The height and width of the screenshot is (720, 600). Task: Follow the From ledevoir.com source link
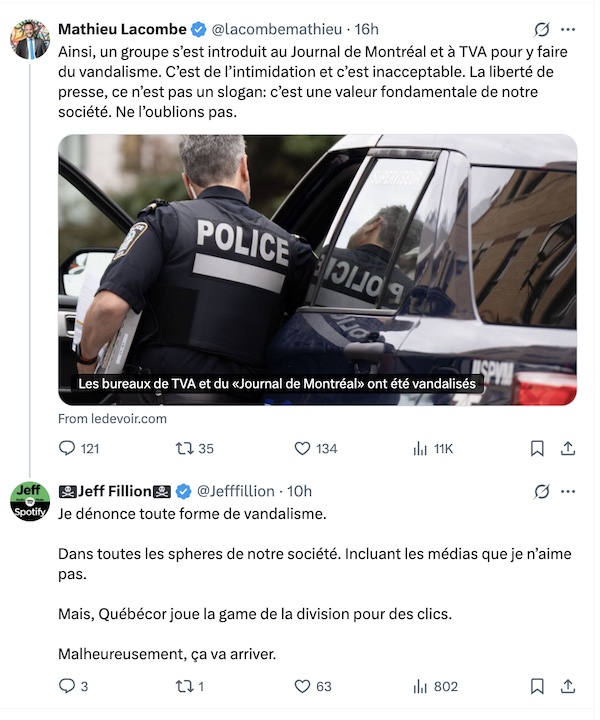pyautogui.click(x=112, y=418)
